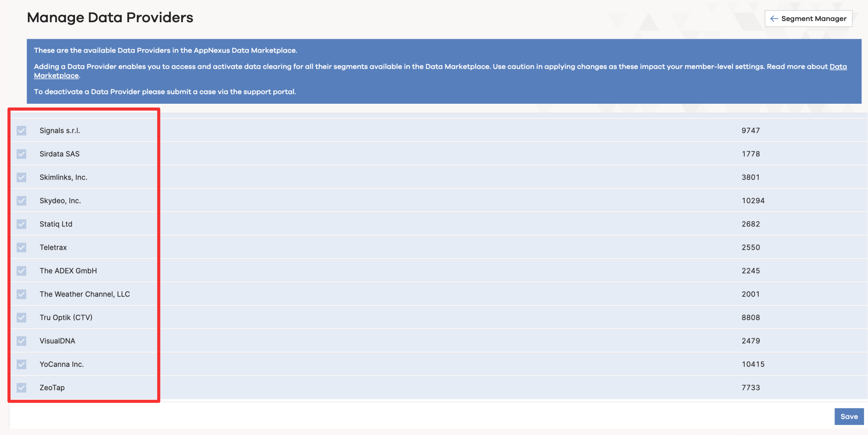Toggle the Signals s.r.l. checkbox
The image size is (868, 435).
click(x=21, y=130)
